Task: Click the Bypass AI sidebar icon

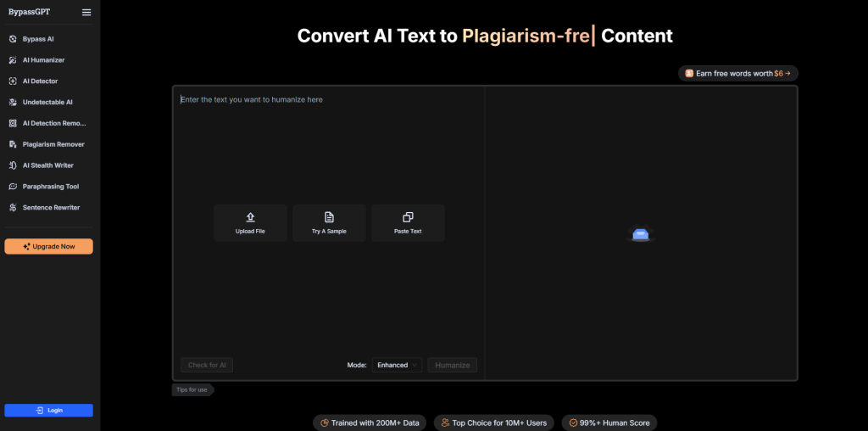Action: point(13,39)
